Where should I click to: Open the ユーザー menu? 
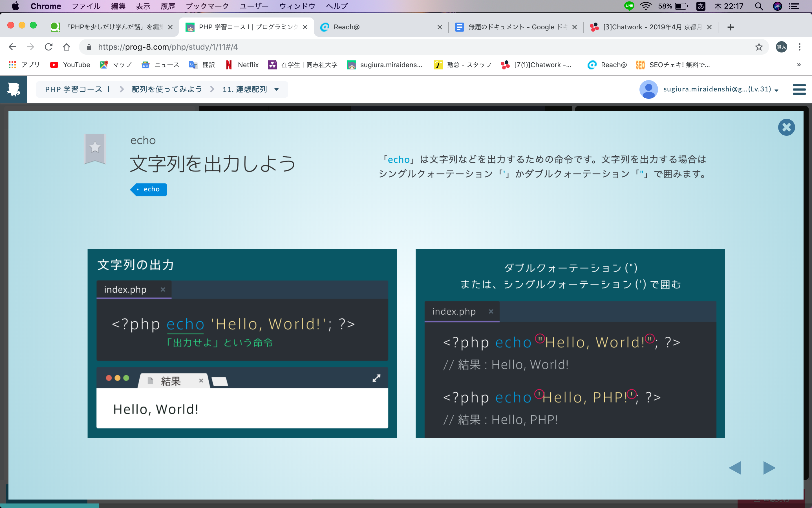(254, 6)
